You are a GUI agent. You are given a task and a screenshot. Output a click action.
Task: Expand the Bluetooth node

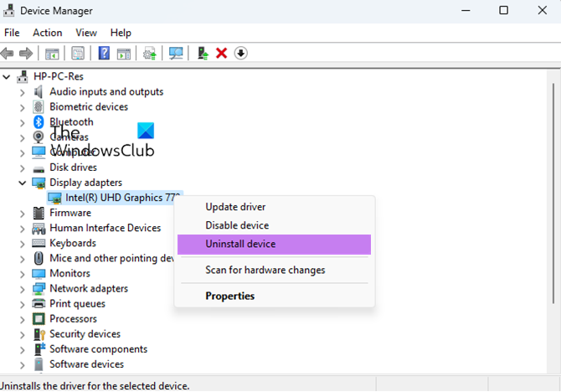[x=22, y=123]
